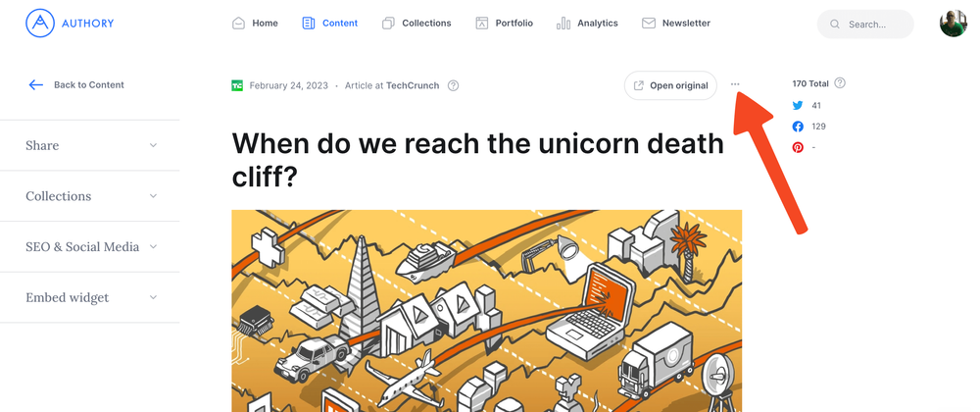Viewport: 980px width, 412px height.
Task: Expand the SEO & Social Media section
Action: pyautogui.click(x=90, y=247)
